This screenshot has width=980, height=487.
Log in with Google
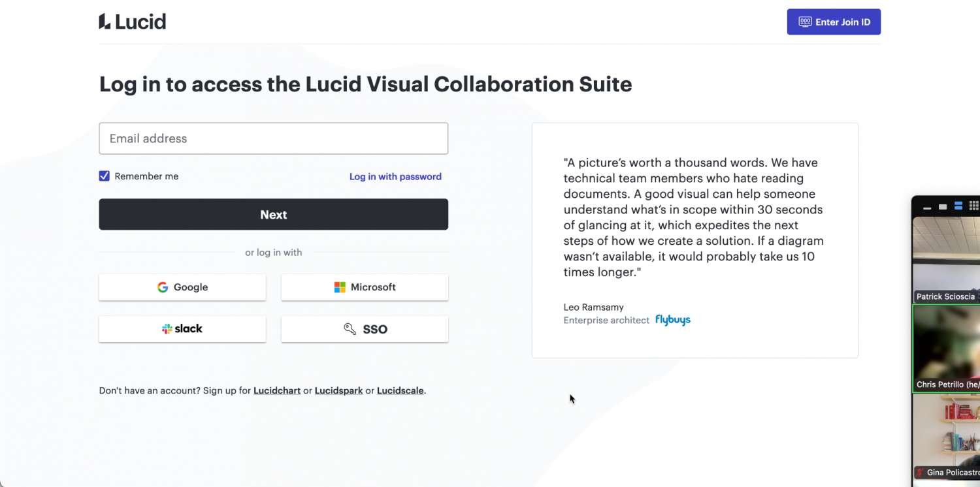[x=182, y=287]
